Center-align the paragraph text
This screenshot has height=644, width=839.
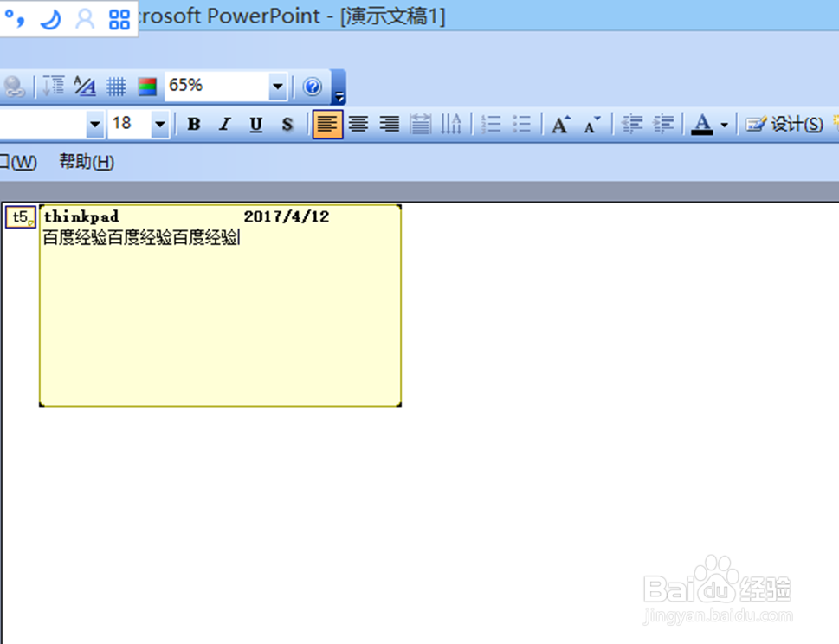coord(358,124)
